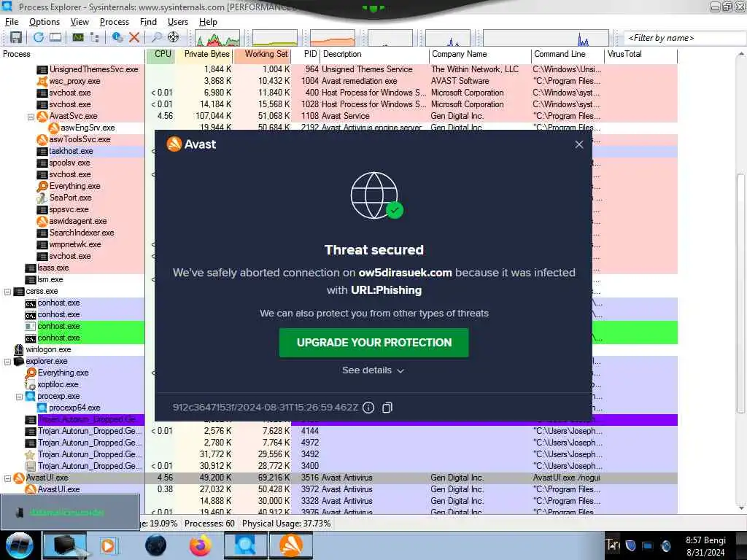Screen dimensions: 747x560
Task: Open Firefox from the taskbar
Action: [x=201, y=545]
